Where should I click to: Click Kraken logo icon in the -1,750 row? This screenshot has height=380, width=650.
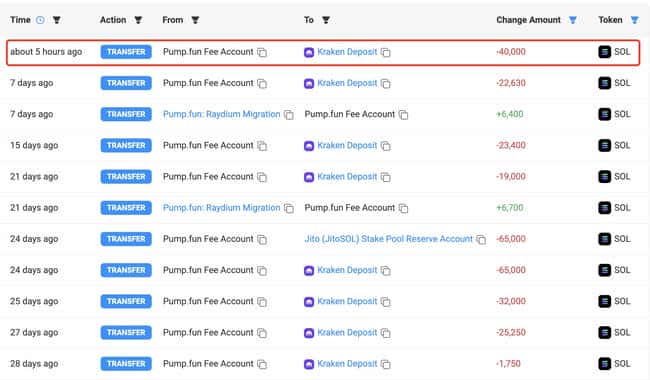(309, 364)
